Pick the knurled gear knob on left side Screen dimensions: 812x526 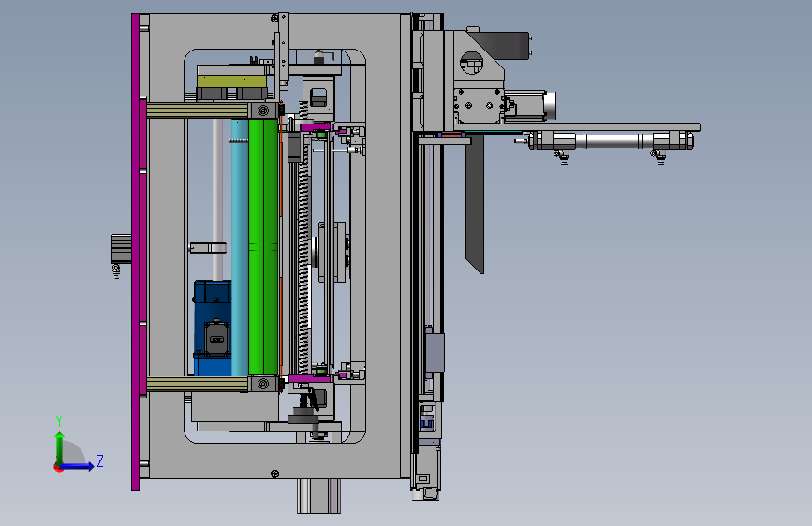pyautogui.click(x=122, y=249)
